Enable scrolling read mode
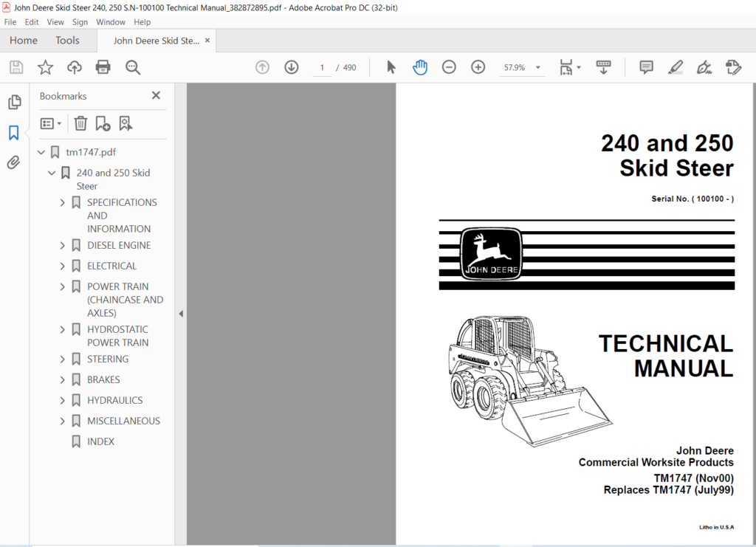 (x=603, y=67)
